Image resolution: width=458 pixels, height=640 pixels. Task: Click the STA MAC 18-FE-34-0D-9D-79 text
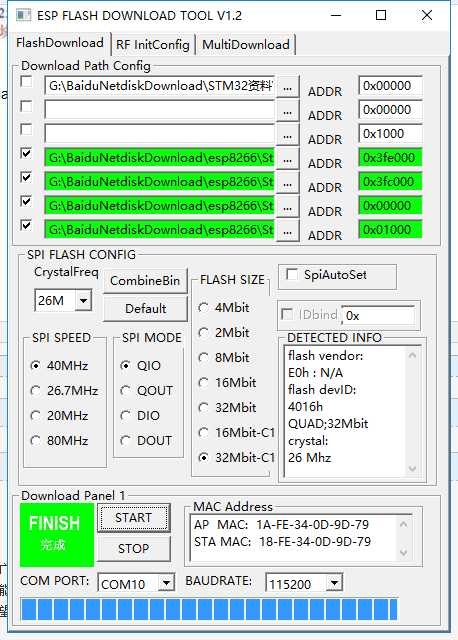click(282, 542)
